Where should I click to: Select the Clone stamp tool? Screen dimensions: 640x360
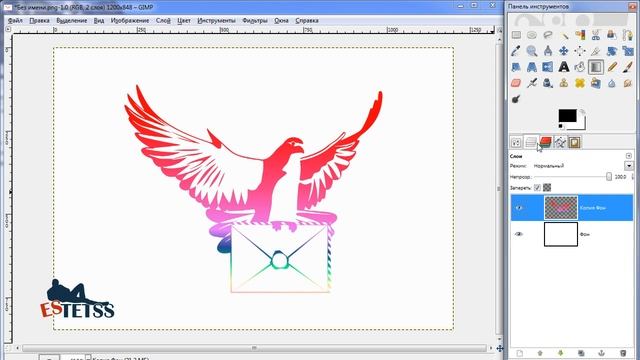(564, 83)
